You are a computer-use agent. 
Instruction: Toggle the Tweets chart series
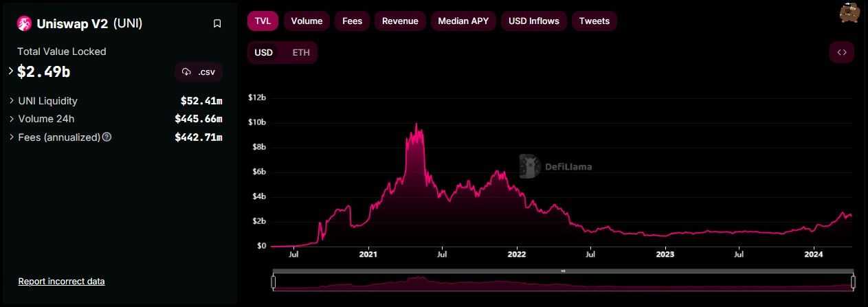pyautogui.click(x=594, y=21)
